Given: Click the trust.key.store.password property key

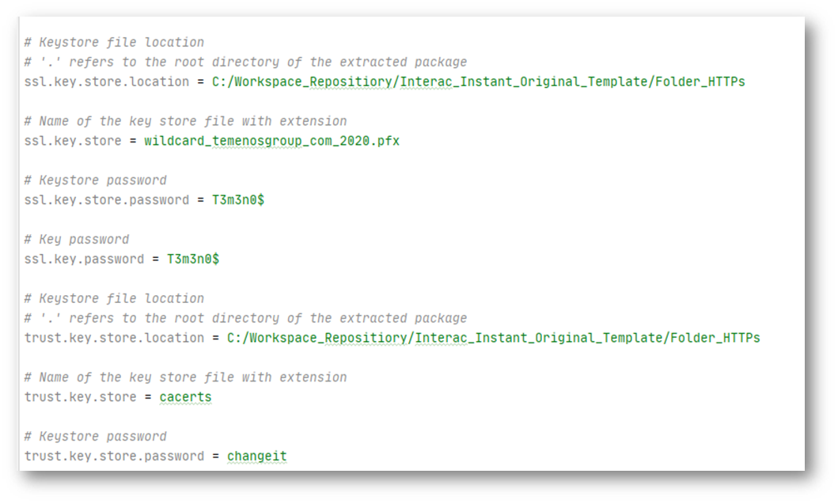Looking at the screenshot, I should click(x=115, y=457).
